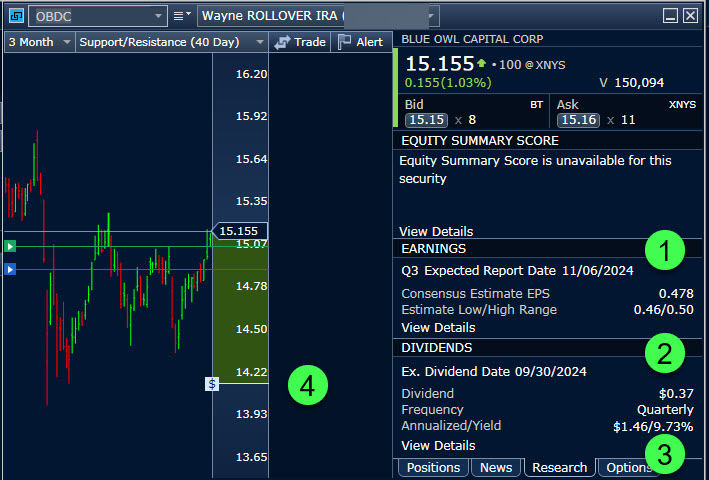
Task: Select the Research tab
Action: [559, 468]
